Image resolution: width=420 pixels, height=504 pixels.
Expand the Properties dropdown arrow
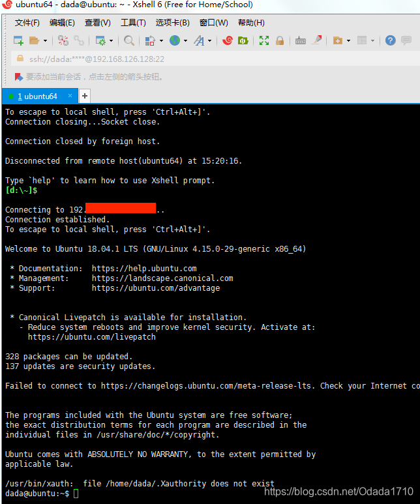point(112,41)
